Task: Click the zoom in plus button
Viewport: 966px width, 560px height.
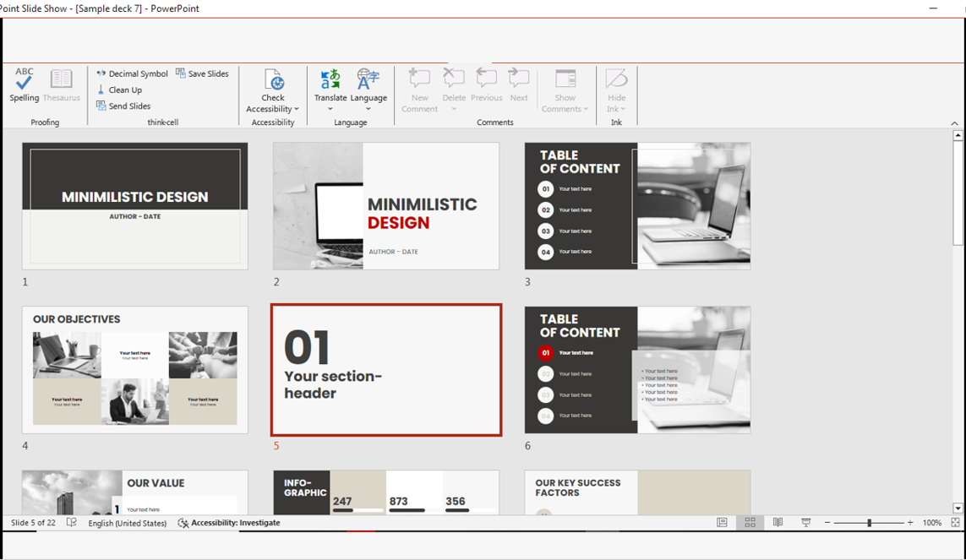Action: (x=910, y=523)
